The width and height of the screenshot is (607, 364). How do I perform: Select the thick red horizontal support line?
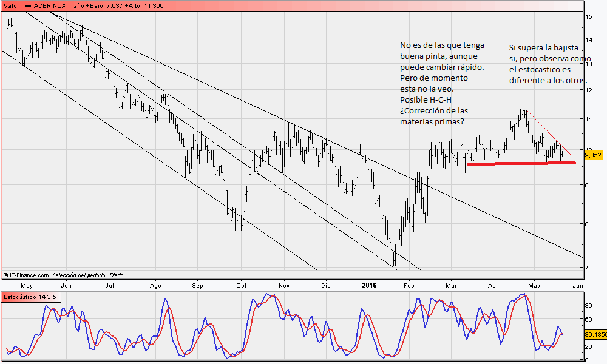521,163
